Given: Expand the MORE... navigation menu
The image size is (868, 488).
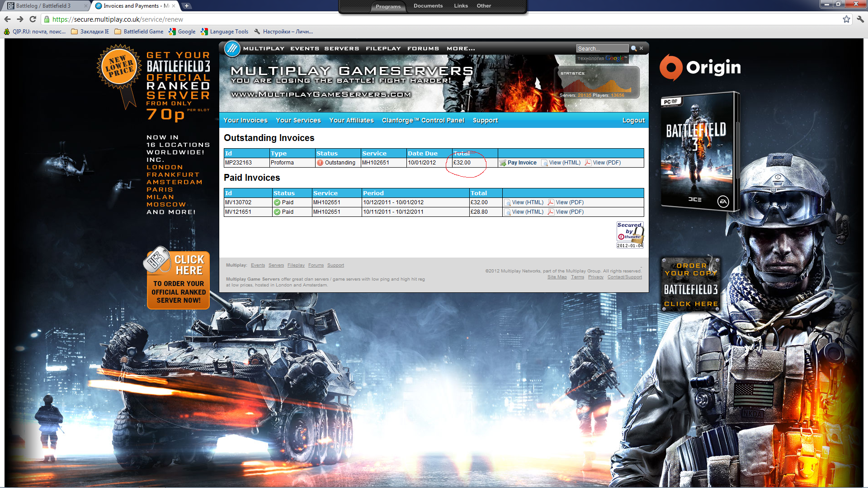Looking at the screenshot, I should tap(461, 48).
